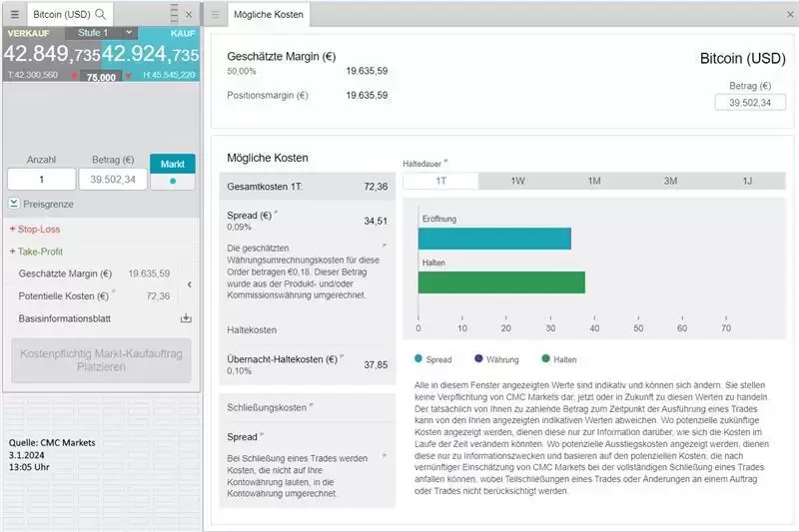This screenshot has height=532, width=799.
Task: Click the Anzahl quantity input field
Action: (x=41, y=180)
